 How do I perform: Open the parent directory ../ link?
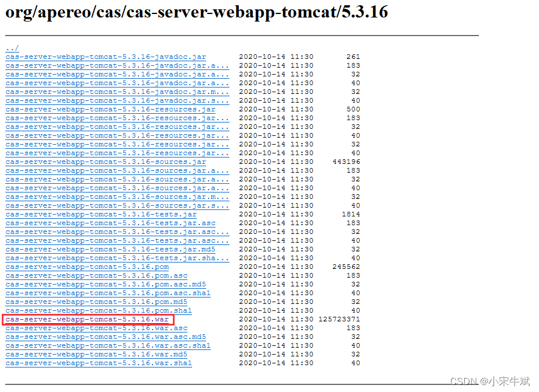[12, 48]
